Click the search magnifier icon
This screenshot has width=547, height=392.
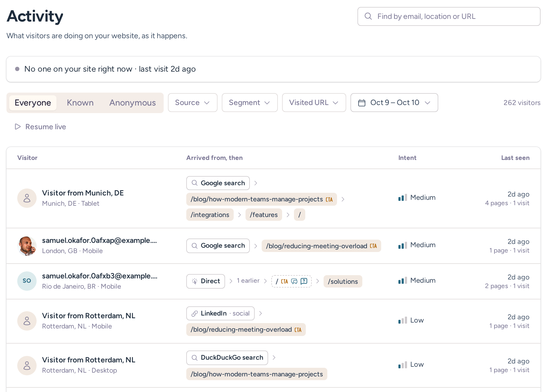[x=368, y=16]
